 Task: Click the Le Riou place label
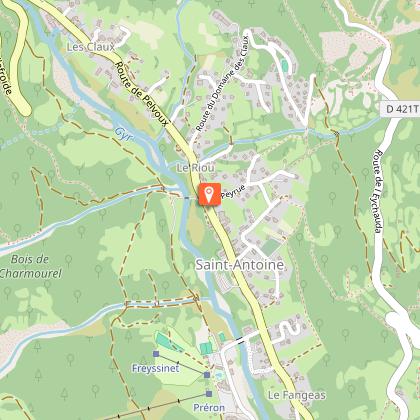[195, 168]
